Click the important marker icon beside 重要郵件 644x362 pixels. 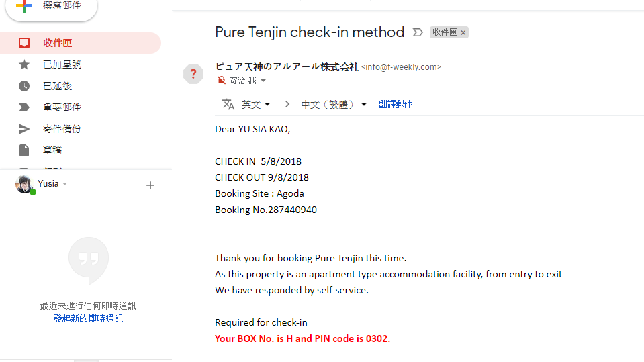point(24,107)
